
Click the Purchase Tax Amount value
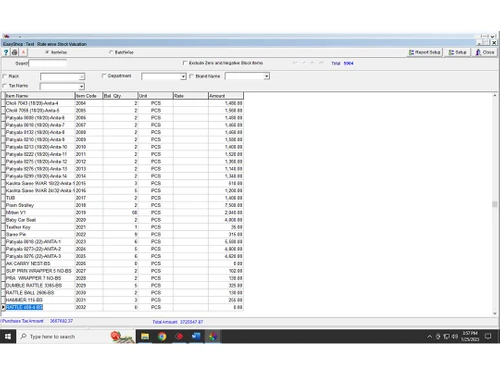coord(61,321)
